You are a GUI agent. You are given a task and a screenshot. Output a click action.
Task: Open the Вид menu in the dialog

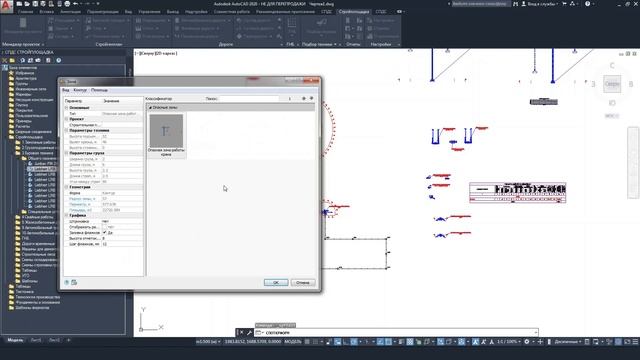tap(65, 90)
